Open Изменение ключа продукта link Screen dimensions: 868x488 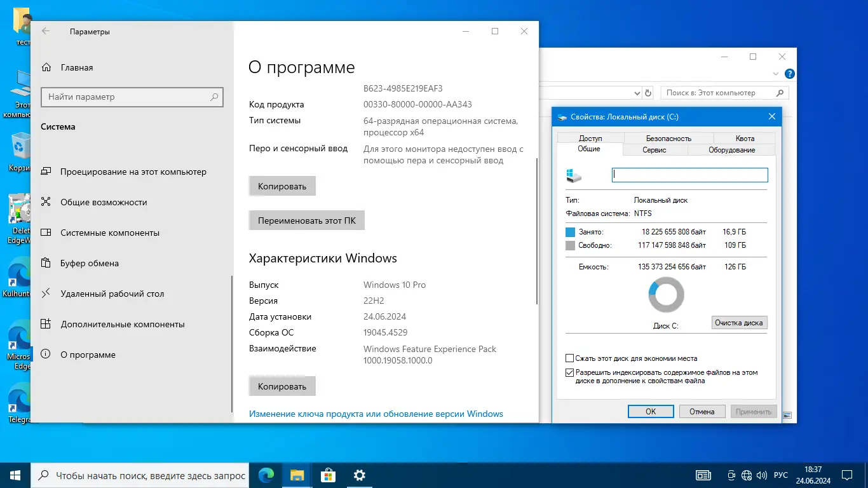[376, 414]
